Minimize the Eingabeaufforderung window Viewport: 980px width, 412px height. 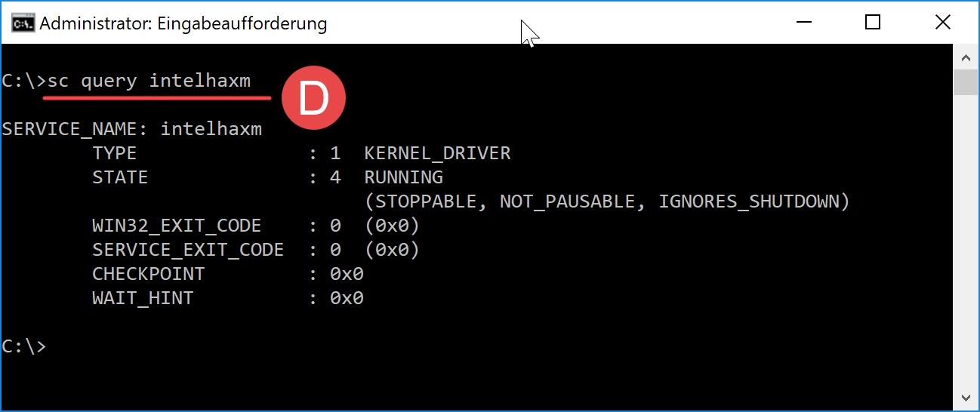pos(803,23)
